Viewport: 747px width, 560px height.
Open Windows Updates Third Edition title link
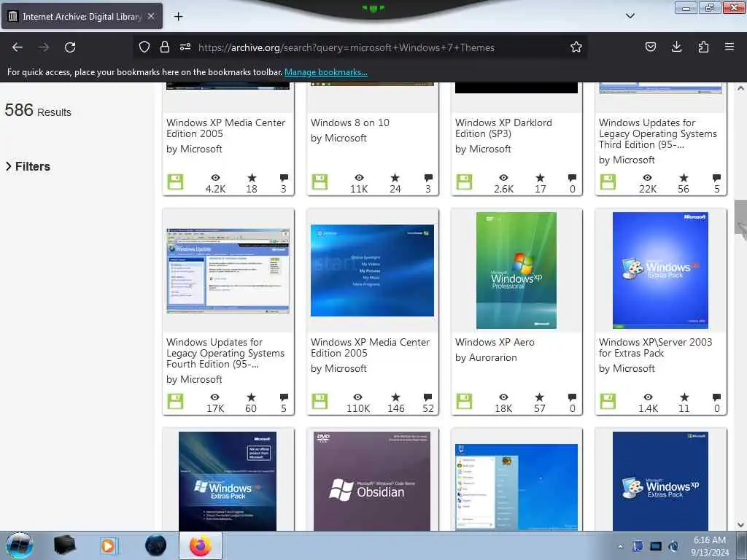tap(657, 133)
